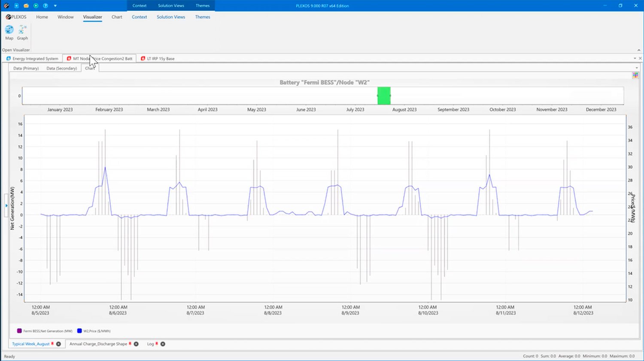The width and height of the screenshot is (644, 361).
Task: Switch to the Annual Charge_Discharge Shape tab
Action: pyautogui.click(x=98, y=344)
